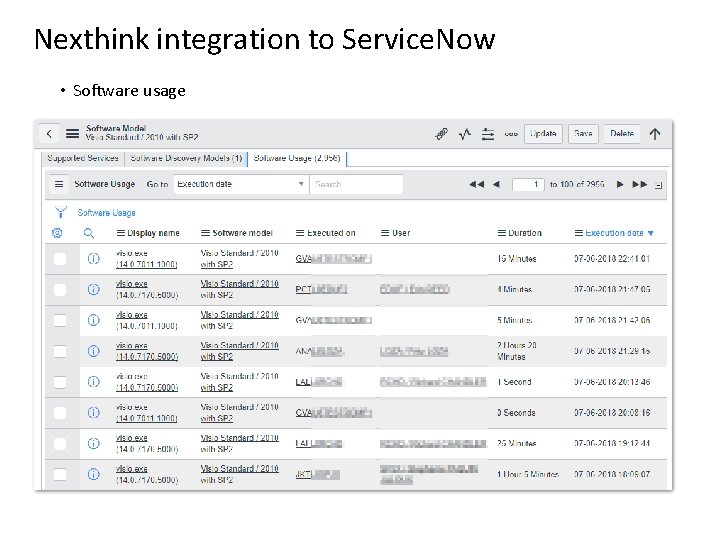The width and height of the screenshot is (720, 540).
Task: Click the back arrow in the Software Model header
Action: pos(49,134)
